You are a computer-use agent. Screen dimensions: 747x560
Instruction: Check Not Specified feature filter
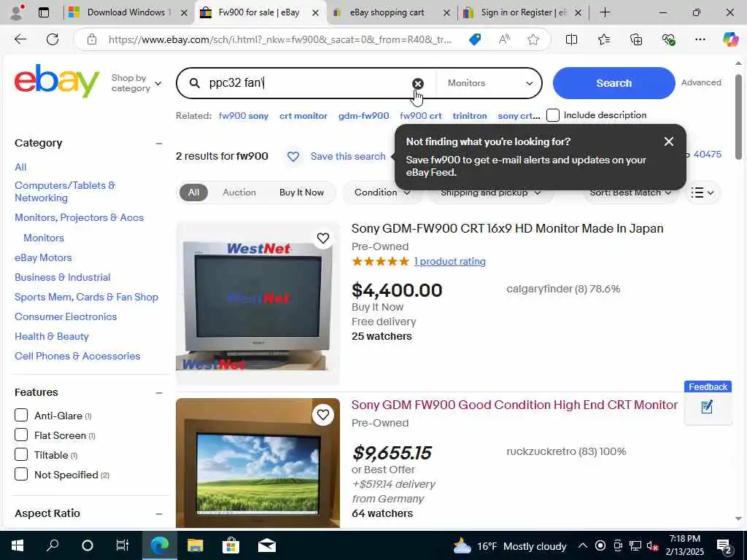tap(21, 474)
